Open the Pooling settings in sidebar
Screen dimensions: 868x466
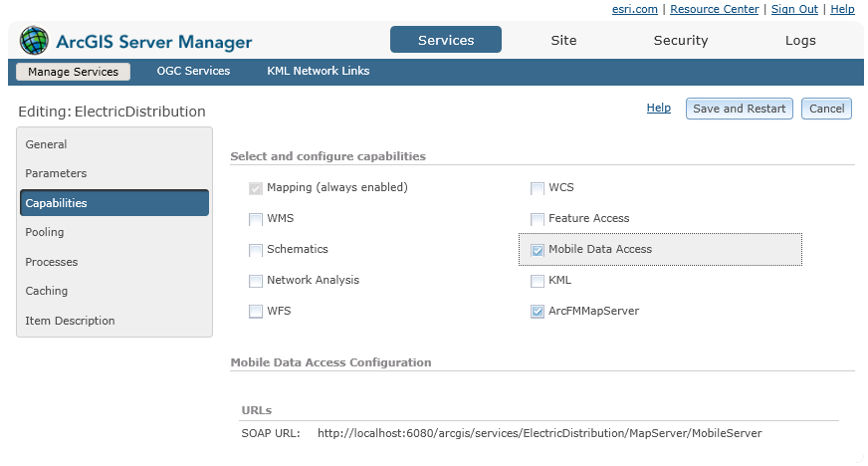pos(45,232)
